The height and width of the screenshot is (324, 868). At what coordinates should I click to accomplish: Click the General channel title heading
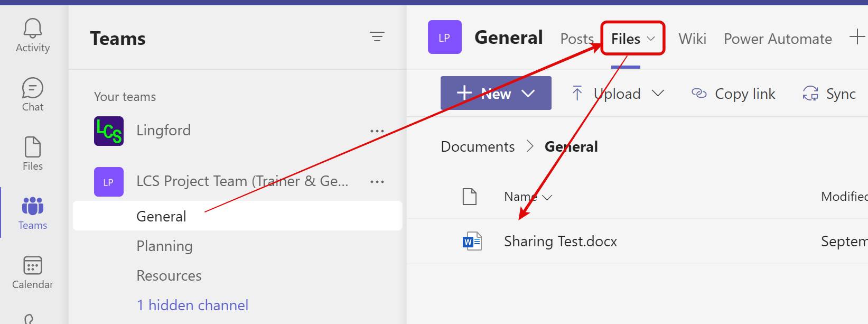click(508, 38)
